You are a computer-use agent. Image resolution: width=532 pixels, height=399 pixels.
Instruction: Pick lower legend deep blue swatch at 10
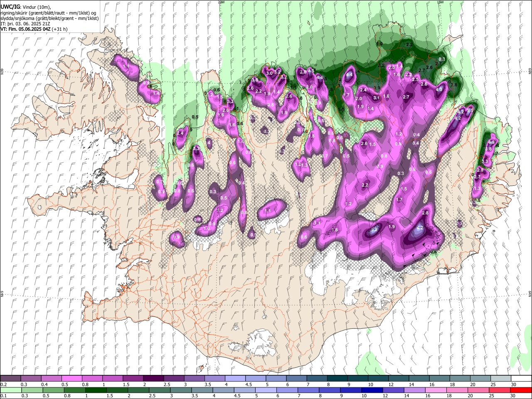(372, 390)
